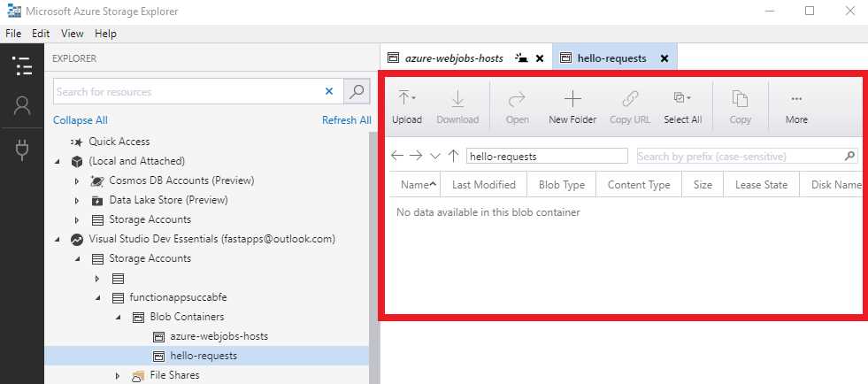Click the Select All toolbar button
The image size is (868, 384).
click(x=682, y=107)
